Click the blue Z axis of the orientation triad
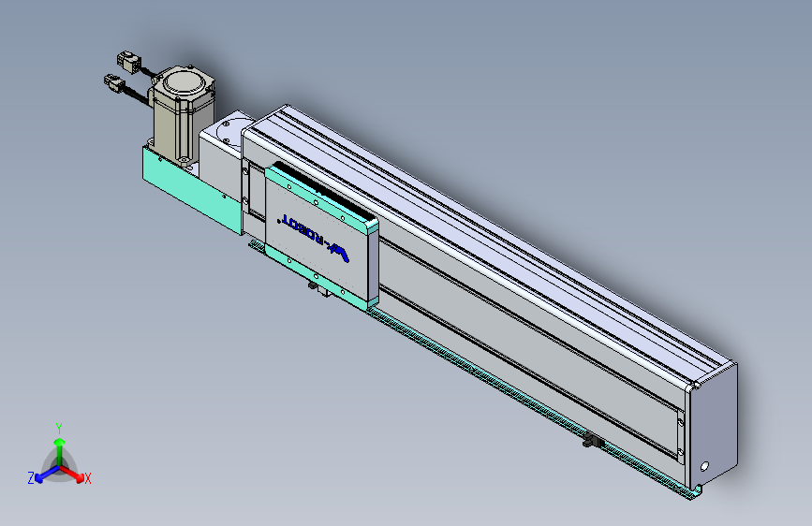 [48, 474]
